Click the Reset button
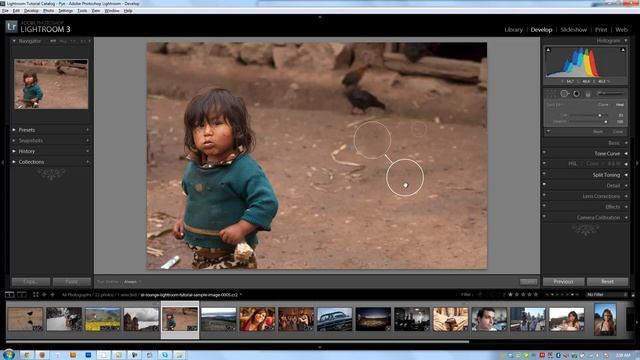 tap(607, 282)
